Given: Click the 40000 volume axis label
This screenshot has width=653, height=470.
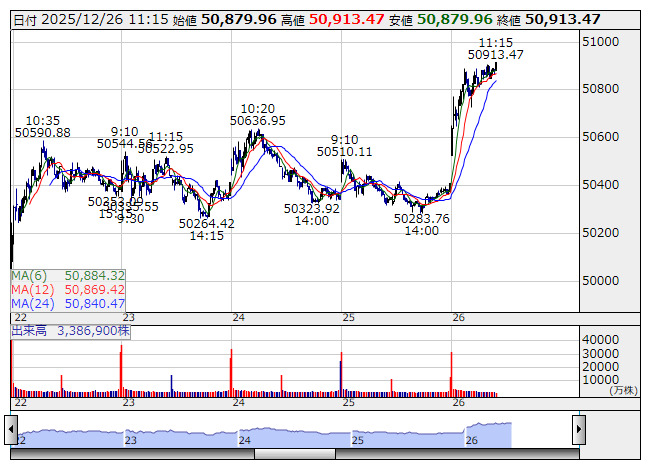Looking at the screenshot, I should click(x=601, y=340).
